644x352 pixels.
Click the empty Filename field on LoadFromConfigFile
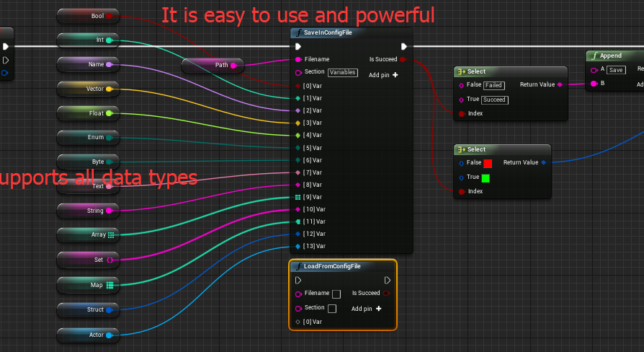pyautogui.click(x=336, y=294)
